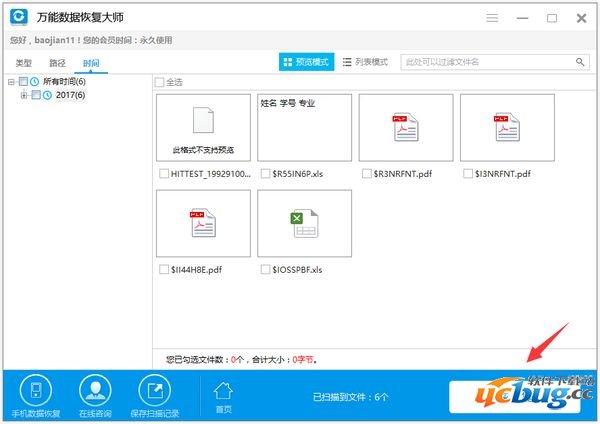
Task: Check the $R3NRFNT.pdf checkbox
Action: (367, 173)
